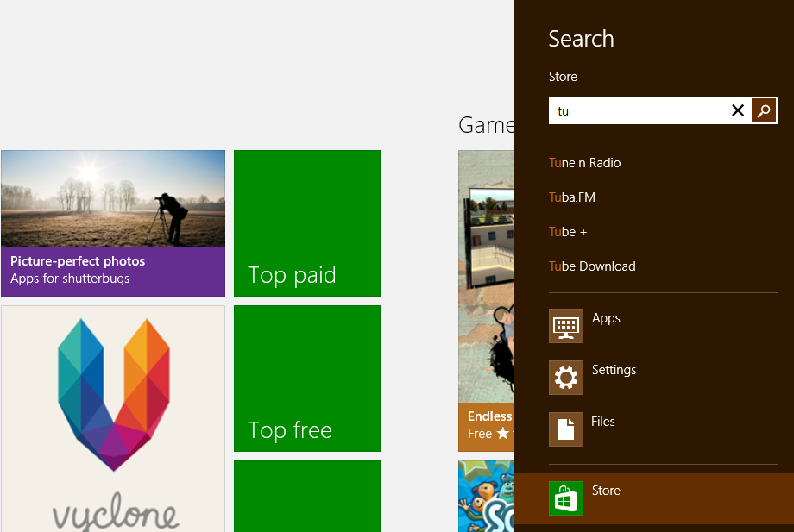Open the Games category heading
Viewport: 794px width, 532px height.
(x=486, y=125)
